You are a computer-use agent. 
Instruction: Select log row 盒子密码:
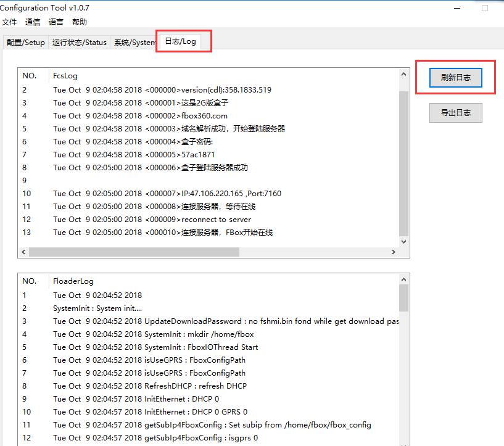(209, 142)
